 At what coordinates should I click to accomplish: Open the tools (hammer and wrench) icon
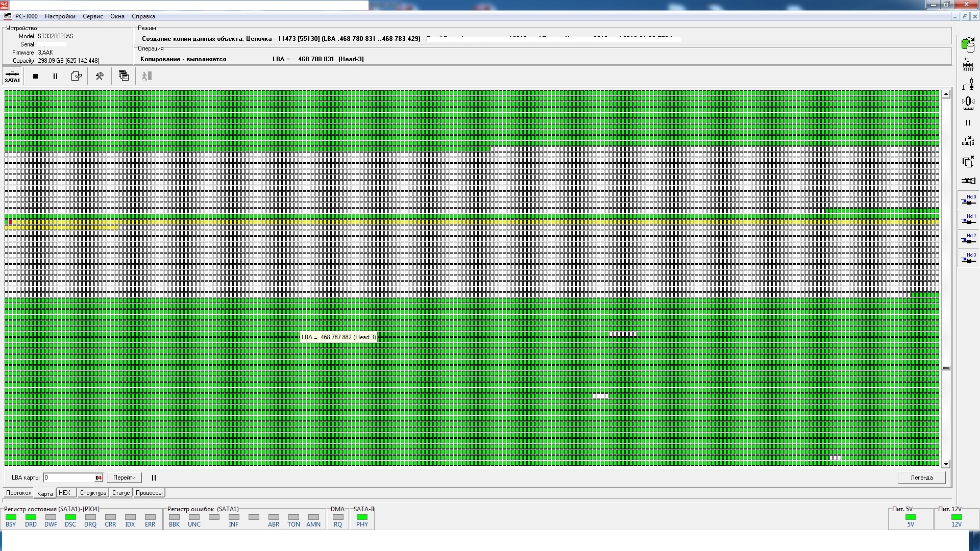tap(100, 76)
